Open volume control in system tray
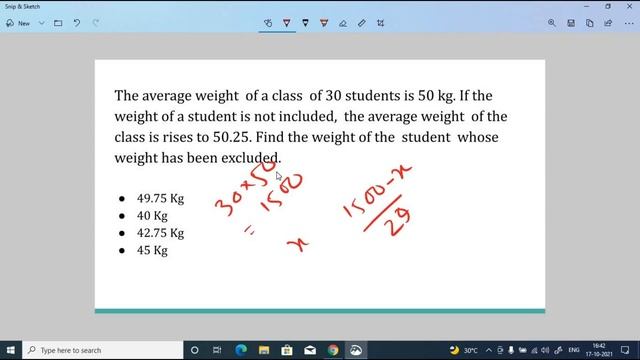The height and width of the screenshot is (360, 640). (x=545, y=350)
